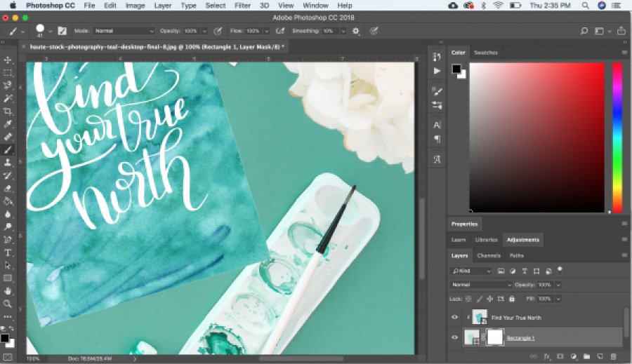Switch to the Swatches tab

(x=485, y=53)
